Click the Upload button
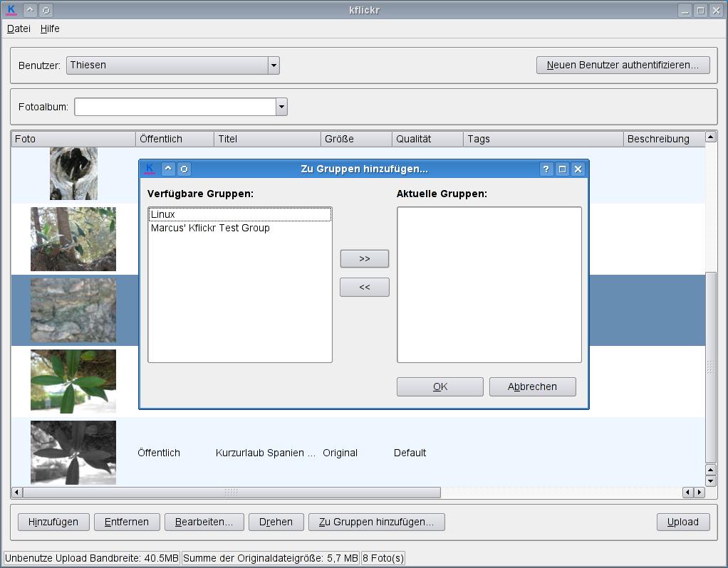 pyautogui.click(x=683, y=522)
